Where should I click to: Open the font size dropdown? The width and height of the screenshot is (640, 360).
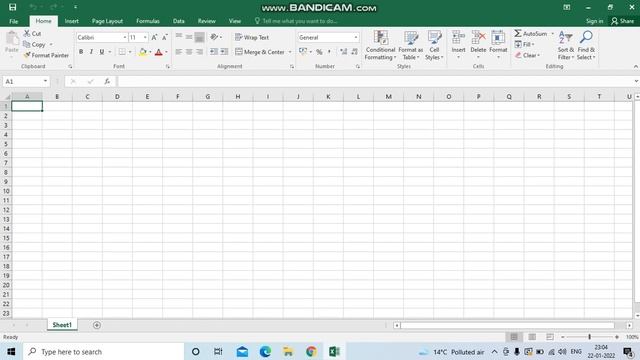point(145,37)
